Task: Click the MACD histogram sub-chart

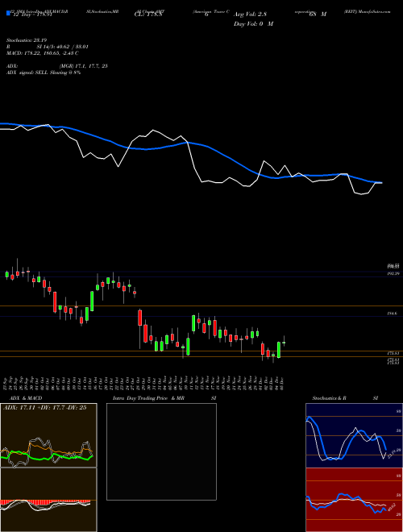Action: click(x=48, y=500)
